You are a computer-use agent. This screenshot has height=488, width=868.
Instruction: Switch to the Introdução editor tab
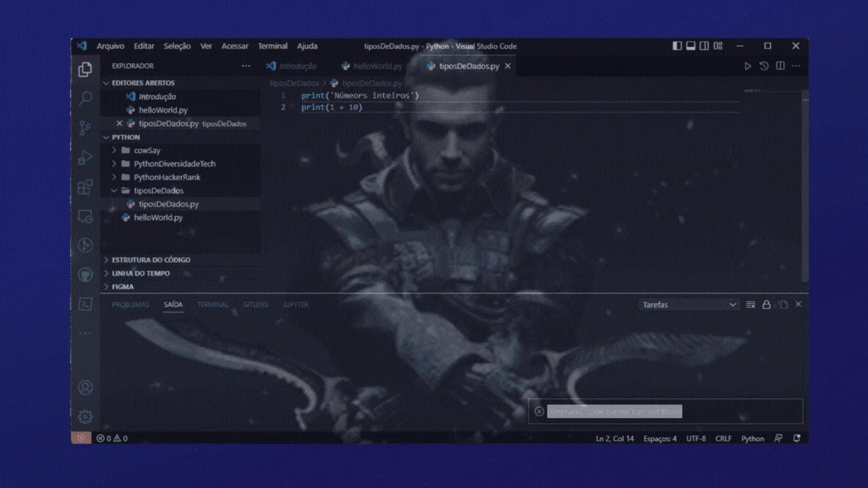coord(297,66)
